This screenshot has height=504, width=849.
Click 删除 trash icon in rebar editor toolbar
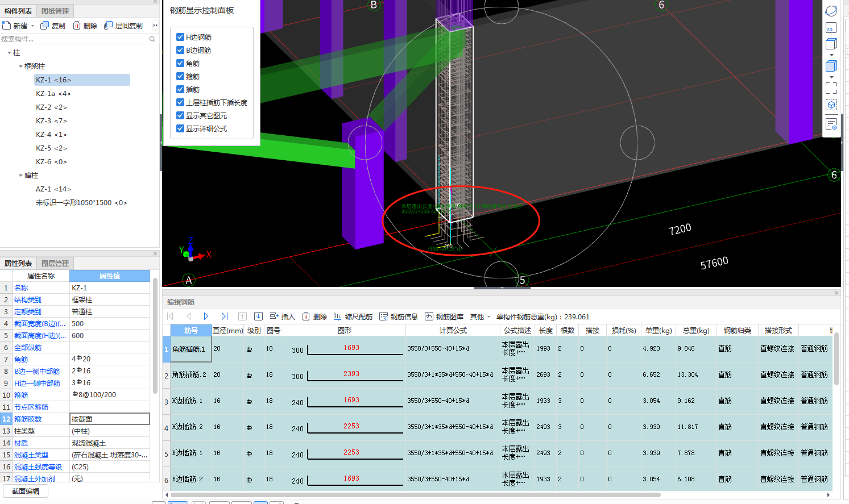pos(306,316)
